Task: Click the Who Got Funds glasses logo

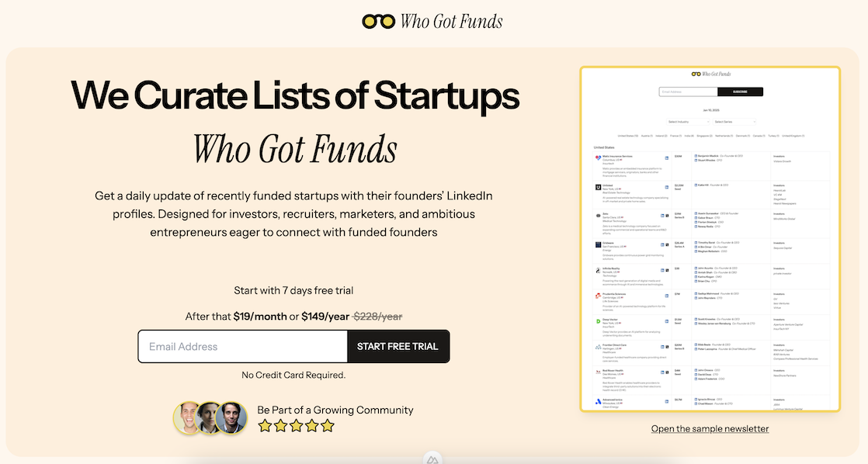Action: (x=378, y=21)
